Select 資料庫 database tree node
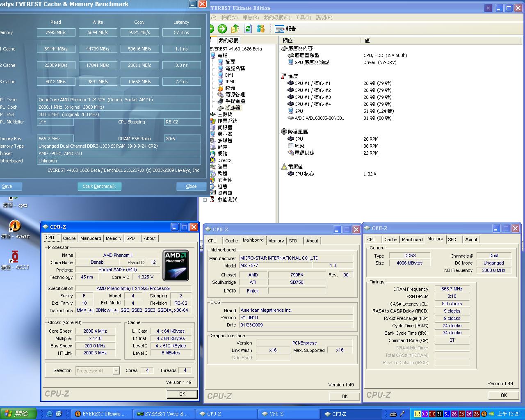This screenshot has height=420, width=525. click(x=221, y=193)
